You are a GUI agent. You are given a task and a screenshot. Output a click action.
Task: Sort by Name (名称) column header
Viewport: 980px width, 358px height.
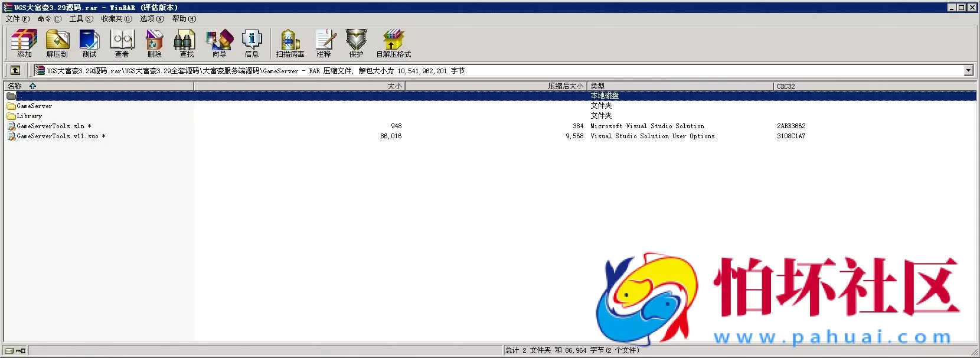(x=99, y=86)
